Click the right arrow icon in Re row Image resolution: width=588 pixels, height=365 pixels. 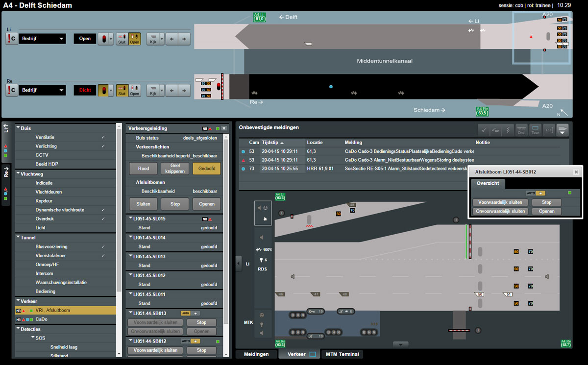coord(184,91)
